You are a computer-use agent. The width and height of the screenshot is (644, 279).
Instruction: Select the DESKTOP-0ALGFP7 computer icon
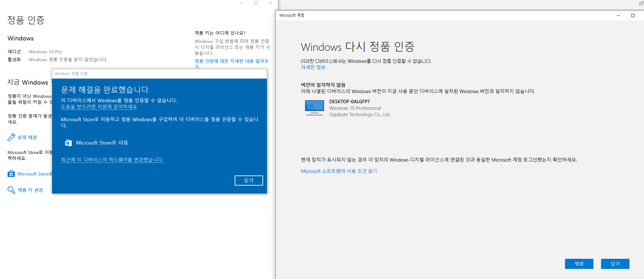click(314, 108)
